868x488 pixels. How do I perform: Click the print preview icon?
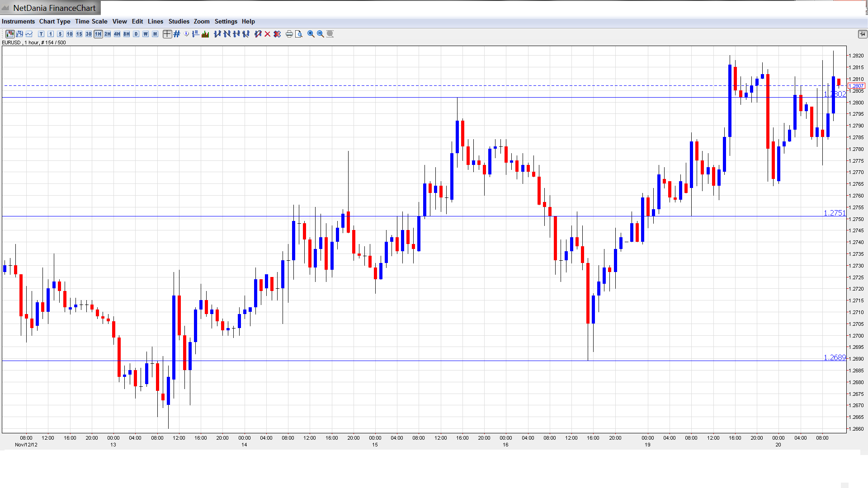pyautogui.click(x=299, y=34)
